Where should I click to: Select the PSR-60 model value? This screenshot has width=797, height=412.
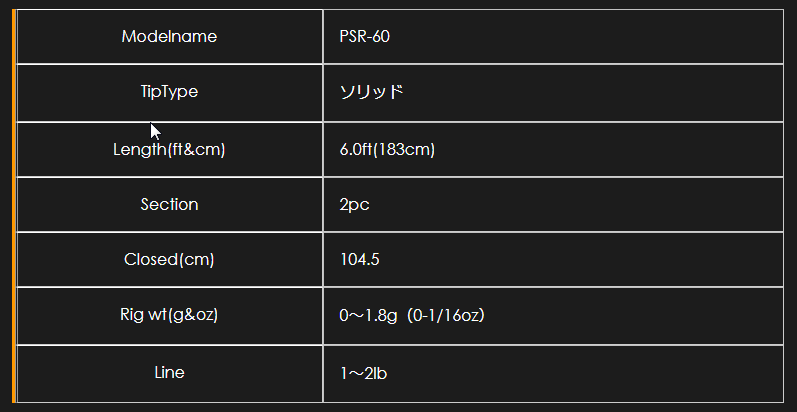(x=364, y=37)
